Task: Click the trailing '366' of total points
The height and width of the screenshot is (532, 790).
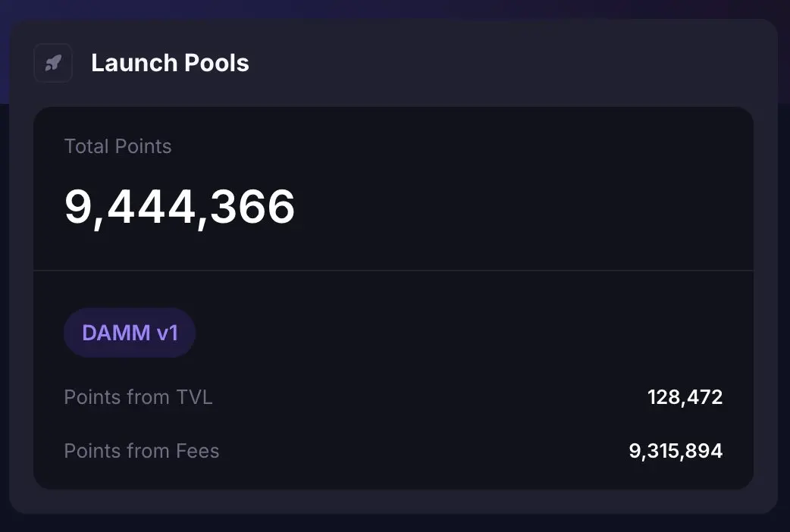Action: pos(252,207)
